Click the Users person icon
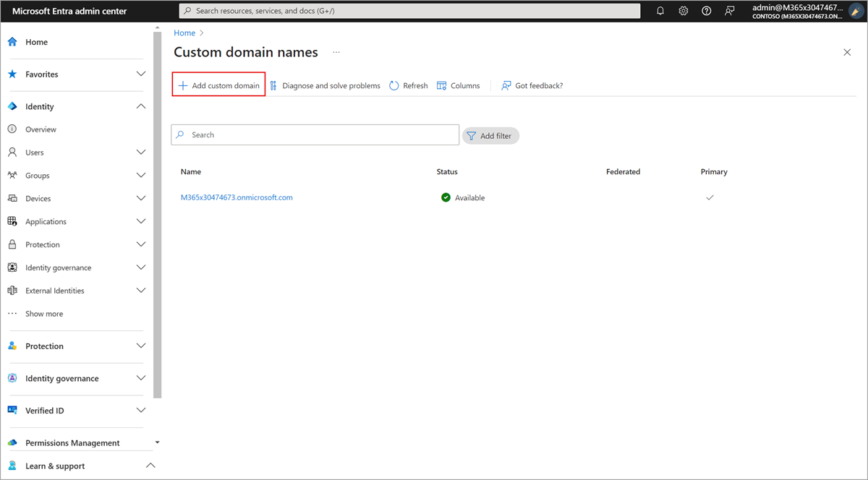Viewport: 868px width, 480px height. coord(12,153)
